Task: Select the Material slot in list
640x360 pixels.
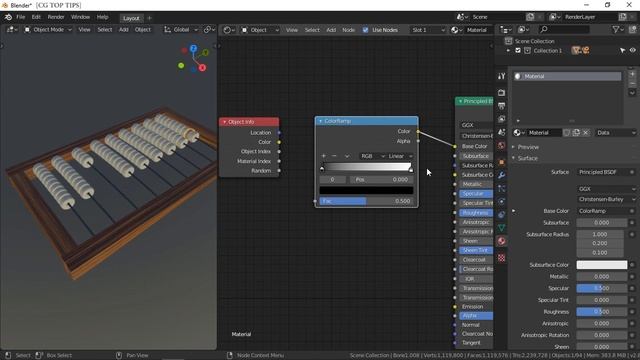Action: click(568, 76)
